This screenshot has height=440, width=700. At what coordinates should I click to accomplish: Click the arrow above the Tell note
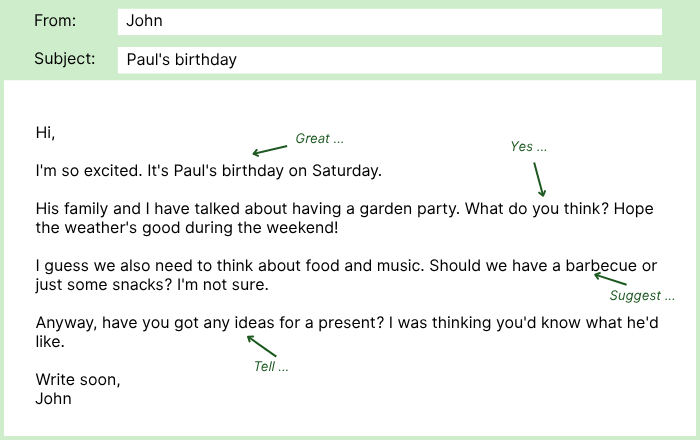[x=261, y=347]
